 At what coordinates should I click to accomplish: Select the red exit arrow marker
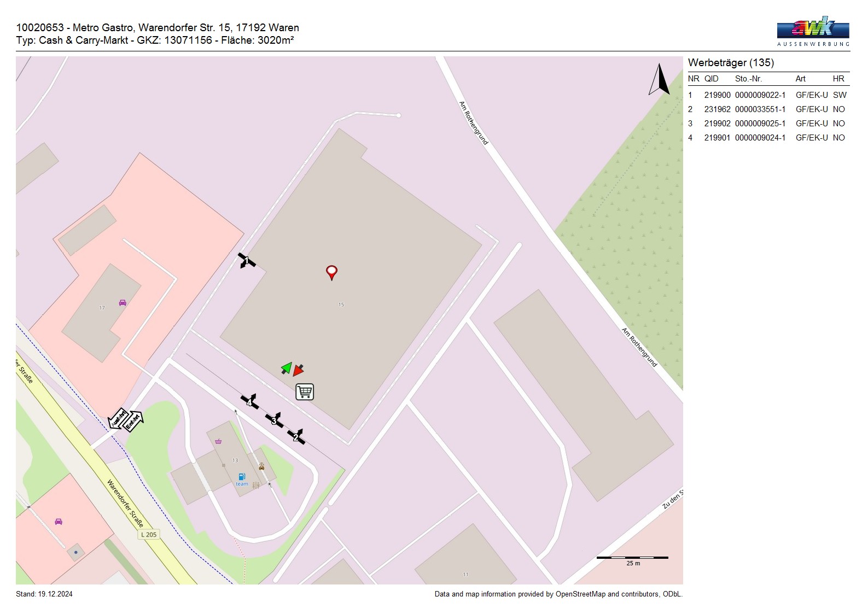(298, 370)
